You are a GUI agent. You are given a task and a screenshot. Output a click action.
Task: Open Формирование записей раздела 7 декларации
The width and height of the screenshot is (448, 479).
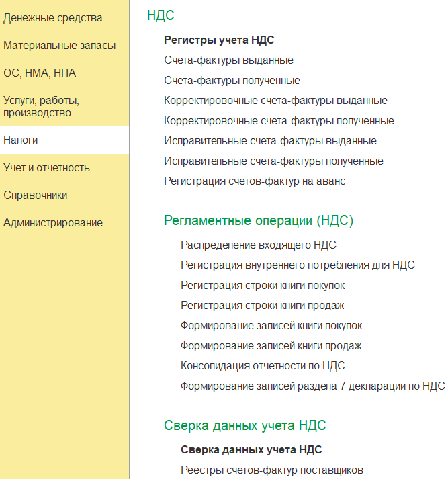313,386
